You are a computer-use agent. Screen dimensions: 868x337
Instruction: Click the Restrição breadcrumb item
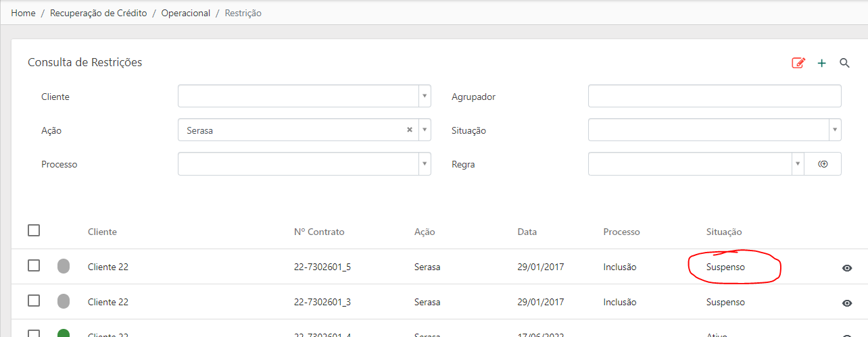243,13
